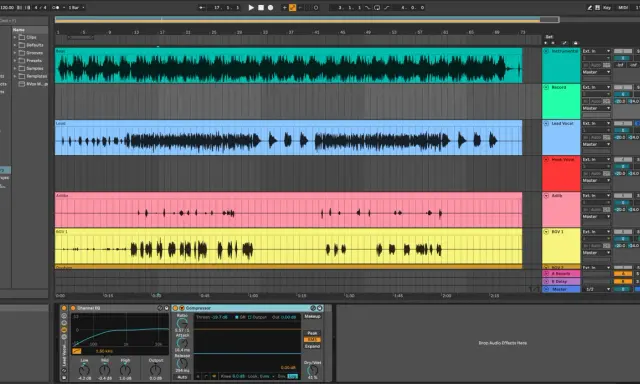Screen dimensions: 640x384
Task: Open the Lead Vocal track's Ext. In dropdown
Action: click(x=596, y=123)
